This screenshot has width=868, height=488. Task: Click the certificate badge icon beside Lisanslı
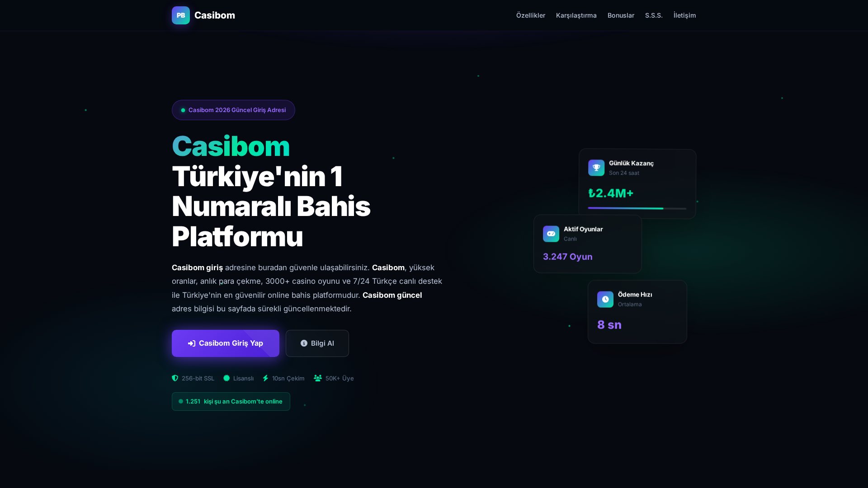(226, 378)
